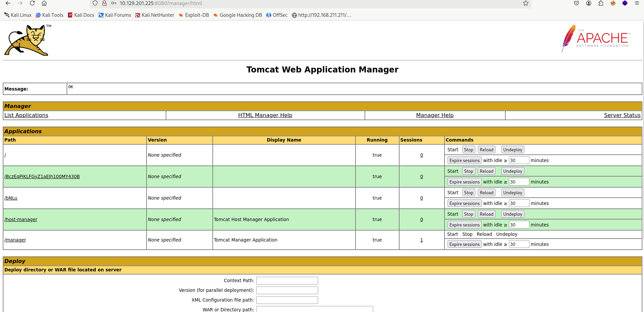Click idle minutes field in /manager row
644x312 pixels.
519,244
